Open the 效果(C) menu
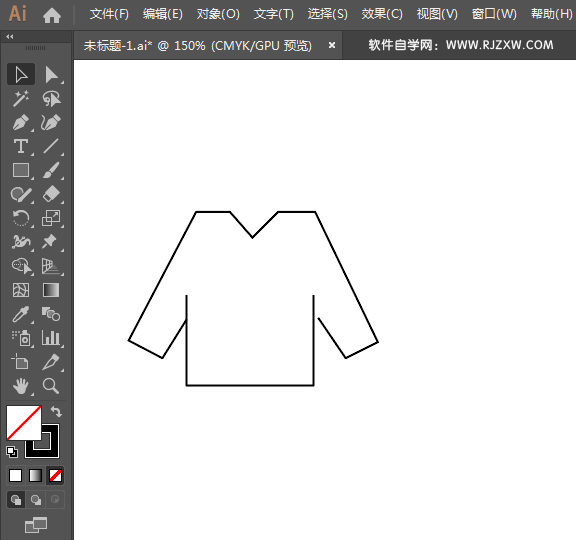The width and height of the screenshot is (576, 540). (382, 14)
